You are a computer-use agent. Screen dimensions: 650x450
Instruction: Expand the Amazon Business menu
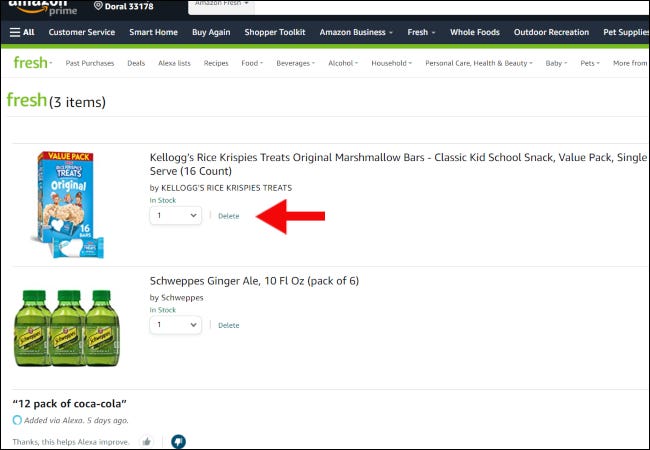(x=356, y=32)
